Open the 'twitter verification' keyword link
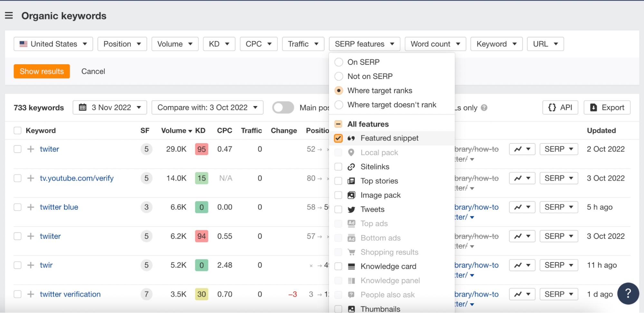644x313 pixels. tap(70, 294)
